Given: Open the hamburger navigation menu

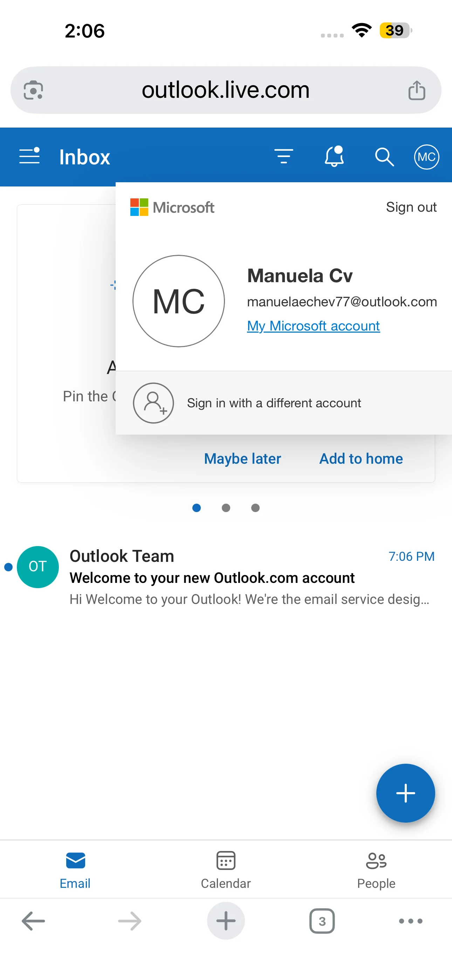Looking at the screenshot, I should tap(29, 156).
